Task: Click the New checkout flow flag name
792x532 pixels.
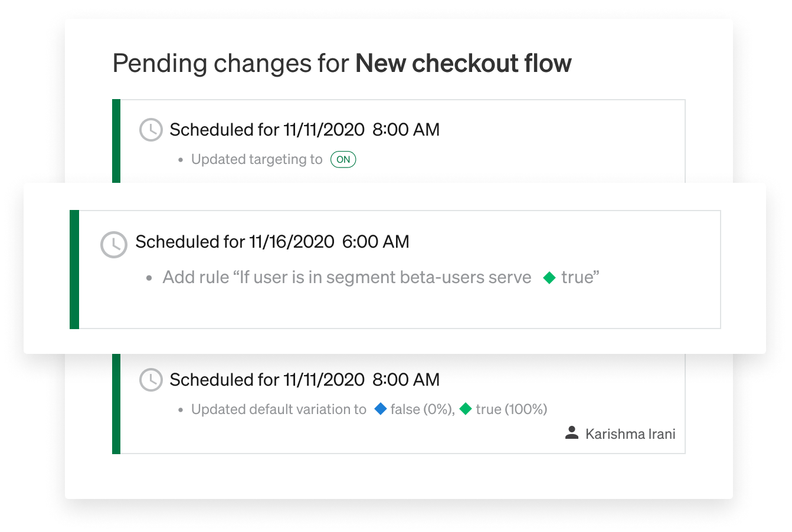Action: (463, 64)
